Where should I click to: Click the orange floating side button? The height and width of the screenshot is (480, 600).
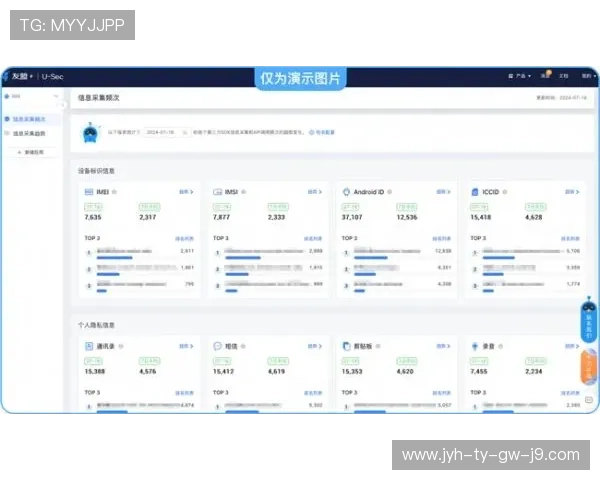point(589,367)
